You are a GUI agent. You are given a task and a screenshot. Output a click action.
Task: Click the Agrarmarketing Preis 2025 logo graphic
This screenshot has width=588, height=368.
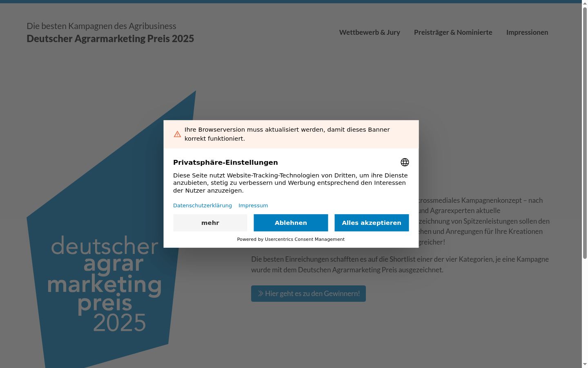click(x=111, y=229)
